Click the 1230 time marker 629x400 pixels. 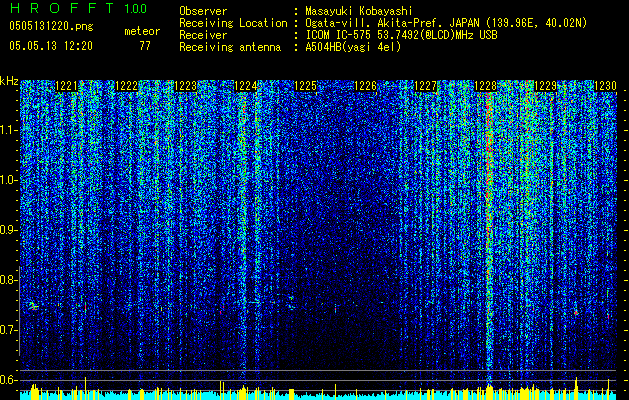tap(605, 86)
